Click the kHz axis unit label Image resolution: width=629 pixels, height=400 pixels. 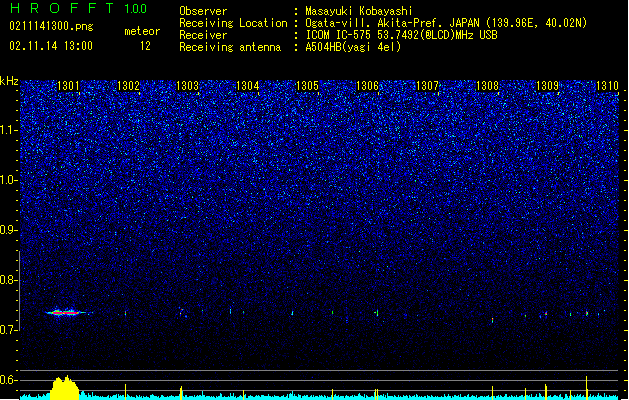point(9,81)
